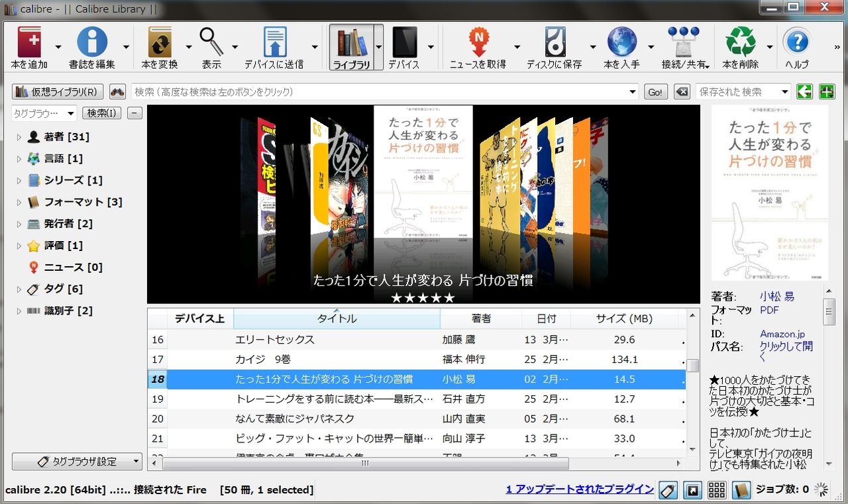Toggle book details icon in status bar
This screenshot has width=848, height=504.
(x=741, y=490)
